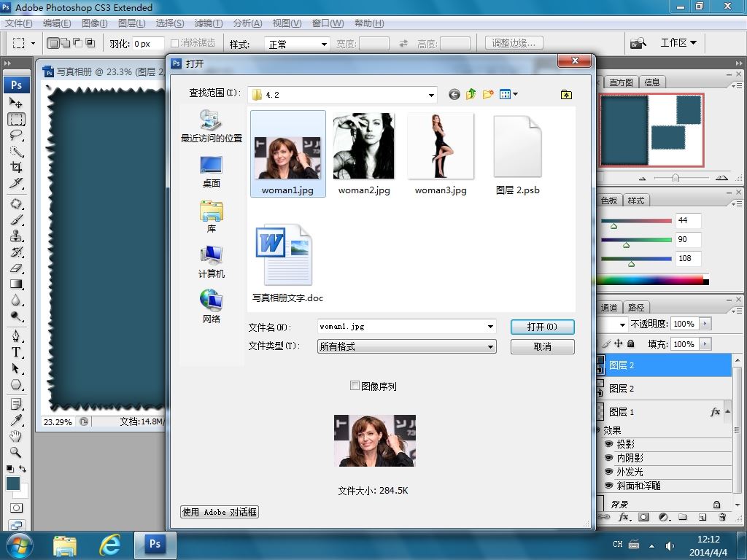The width and height of the screenshot is (747, 560).
Task: Hide the 斜面和浮雕 effect visibility eye
Action: pos(608,485)
